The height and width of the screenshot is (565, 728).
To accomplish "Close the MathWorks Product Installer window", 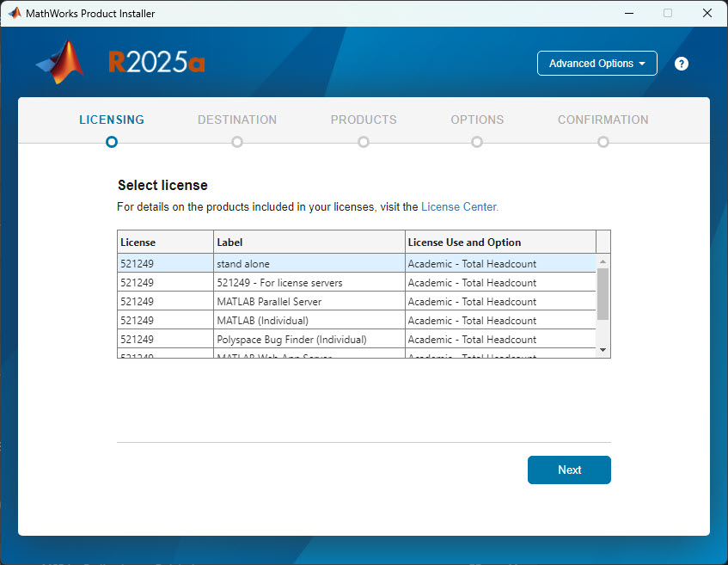I will pos(707,13).
